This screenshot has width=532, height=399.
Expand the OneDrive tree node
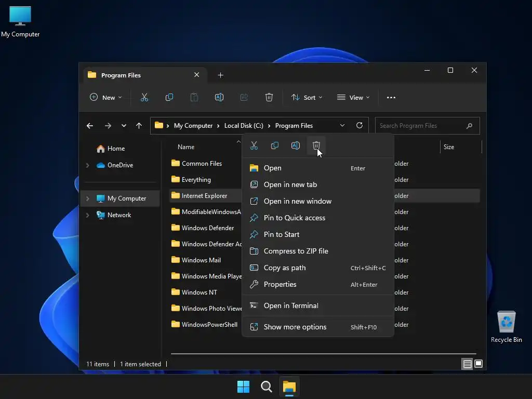coord(87,165)
